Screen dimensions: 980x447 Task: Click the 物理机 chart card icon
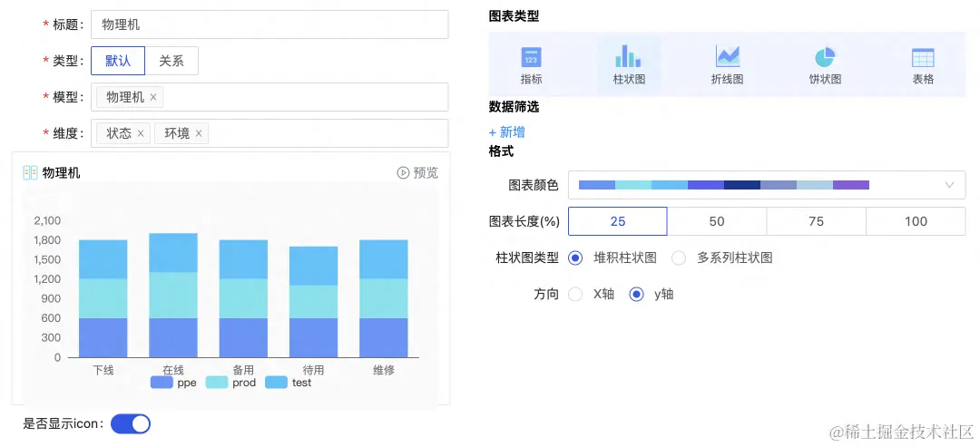click(30, 173)
